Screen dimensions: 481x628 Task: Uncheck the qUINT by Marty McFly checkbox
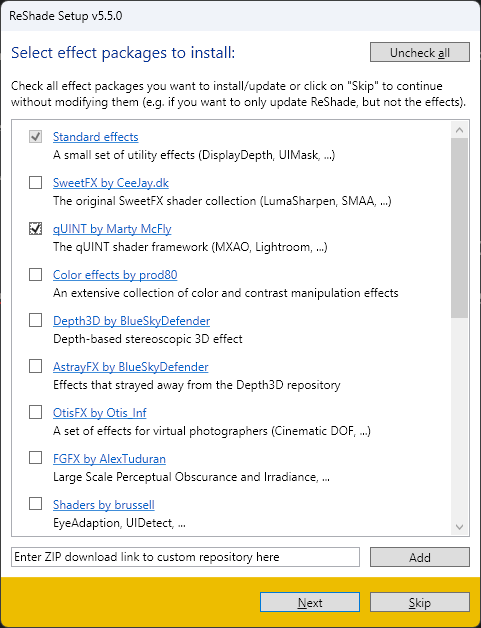pos(36,229)
